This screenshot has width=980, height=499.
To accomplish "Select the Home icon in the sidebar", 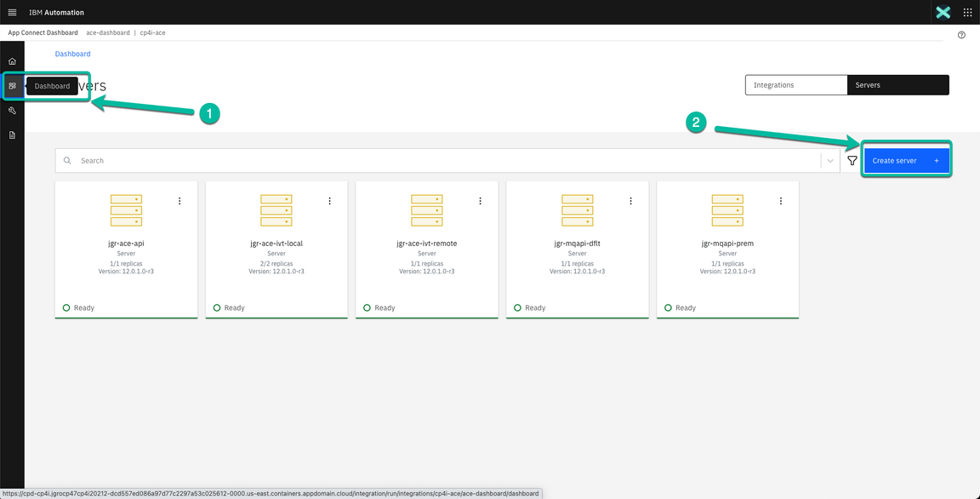I will point(12,60).
